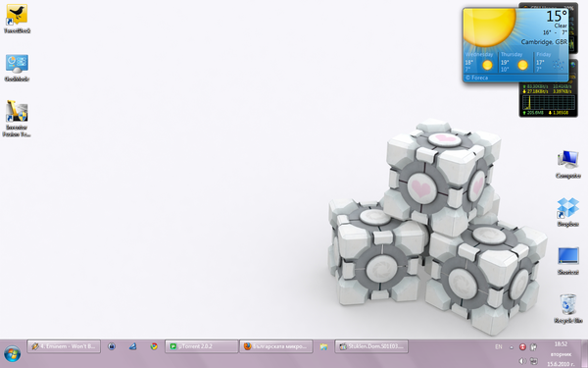The image size is (588, 368).
Task: Click the Friday forecast in weather gadget
Action: [x=551, y=62]
